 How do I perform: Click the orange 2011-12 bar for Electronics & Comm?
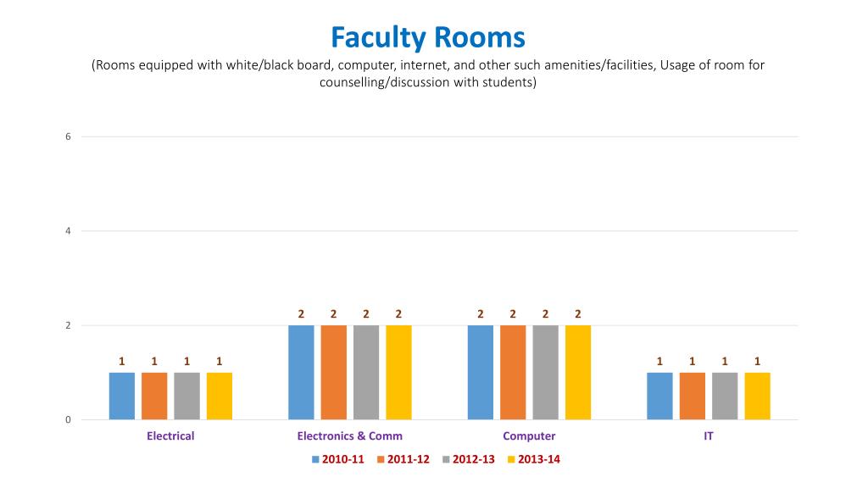(x=334, y=373)
